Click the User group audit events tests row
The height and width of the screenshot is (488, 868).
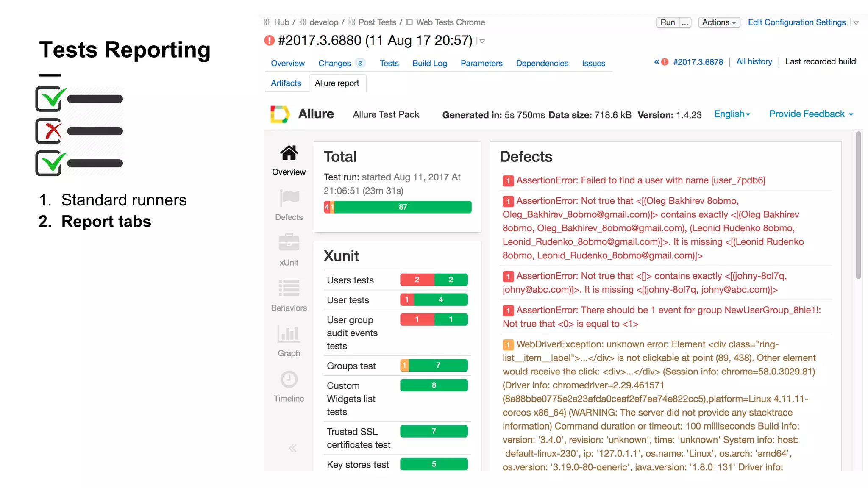tap(398, 333)
